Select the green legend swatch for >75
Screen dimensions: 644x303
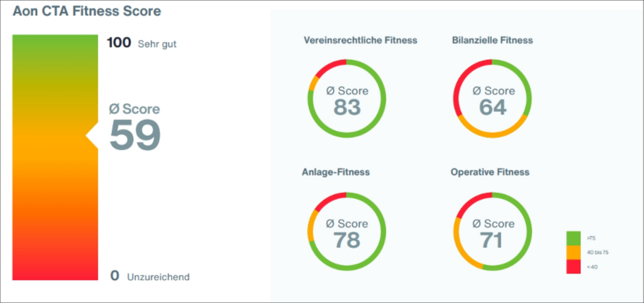[573, 238]
